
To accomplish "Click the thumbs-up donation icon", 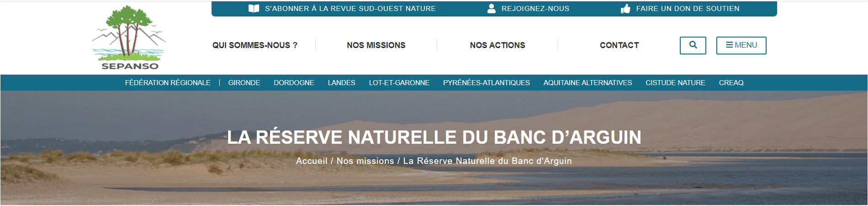I will 625,9.
